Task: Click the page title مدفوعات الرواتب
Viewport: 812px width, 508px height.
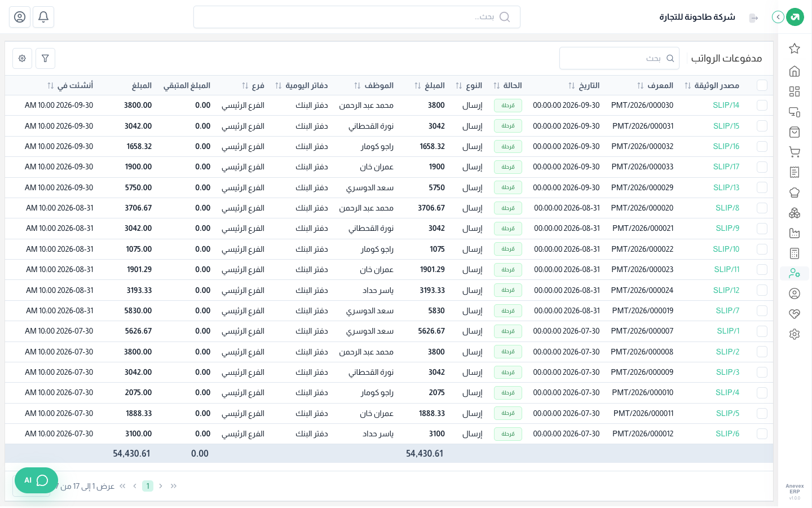Action: point(726,58)
